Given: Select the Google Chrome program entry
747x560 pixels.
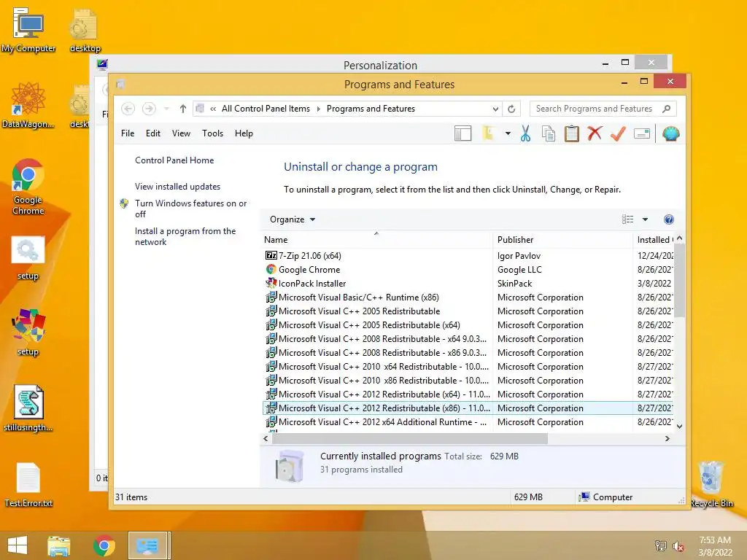Looking at the screenshot, I should [x=309, y=270].
